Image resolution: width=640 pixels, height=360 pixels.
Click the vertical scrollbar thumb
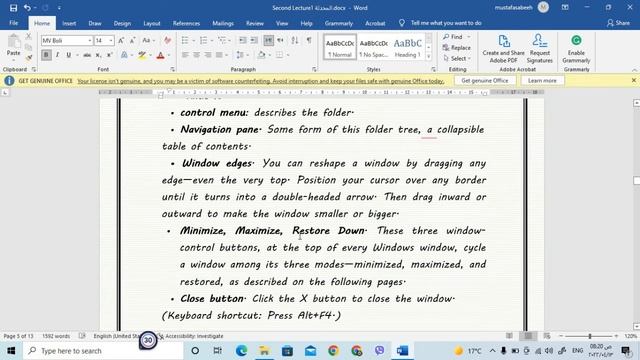coord(636,180)
